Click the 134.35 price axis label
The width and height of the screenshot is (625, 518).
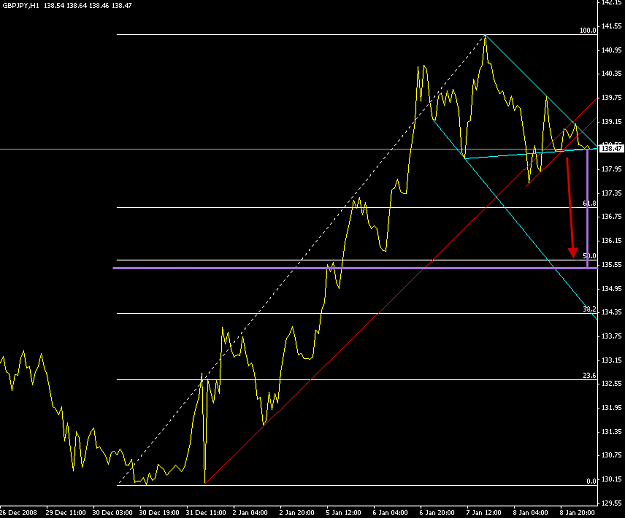pos(611,312)
